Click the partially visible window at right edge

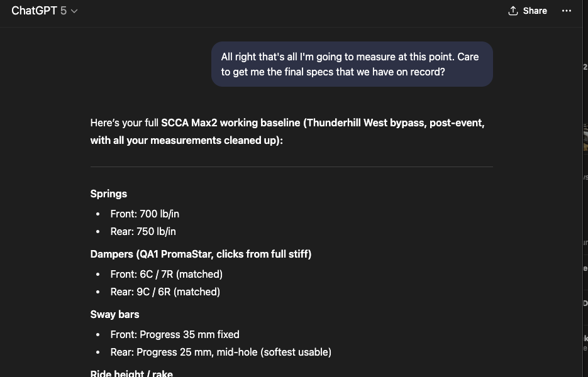pos(585,188)
